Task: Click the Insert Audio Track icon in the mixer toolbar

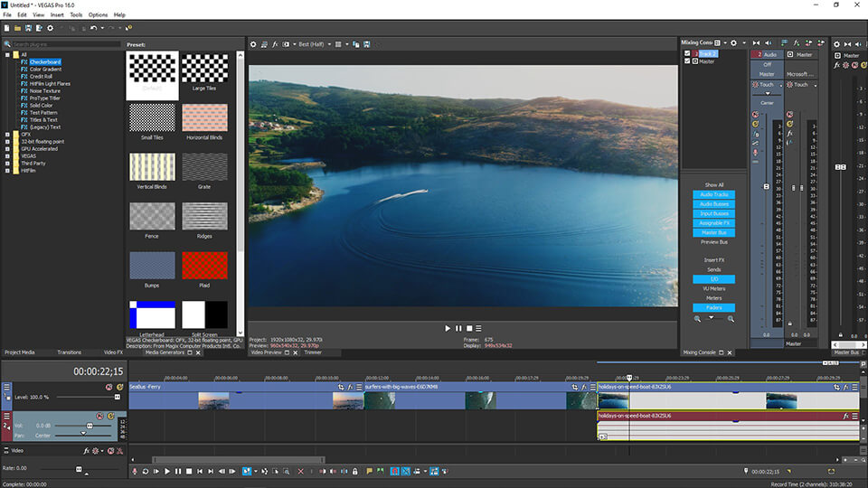Action: [785, 42]
